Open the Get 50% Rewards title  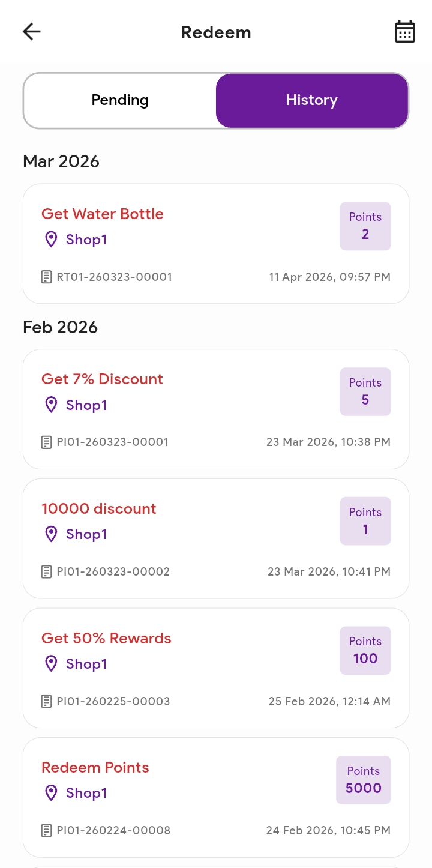coord(106,639)
